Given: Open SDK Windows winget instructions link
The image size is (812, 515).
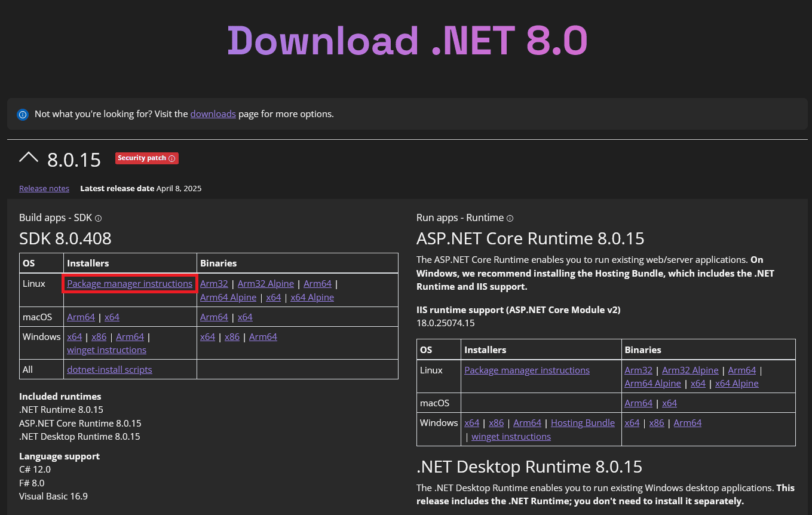Looking at the screenshot, I should tap(106, 350).
